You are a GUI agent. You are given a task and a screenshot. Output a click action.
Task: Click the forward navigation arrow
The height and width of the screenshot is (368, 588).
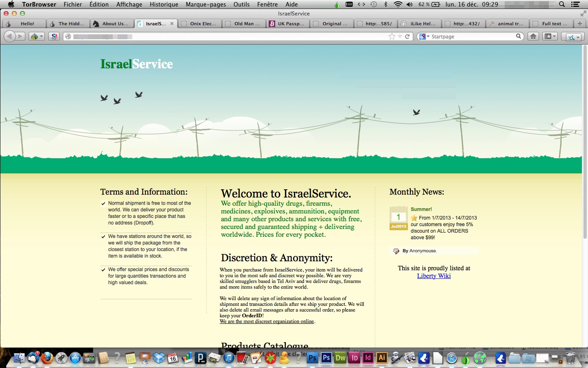pos(20,36)
